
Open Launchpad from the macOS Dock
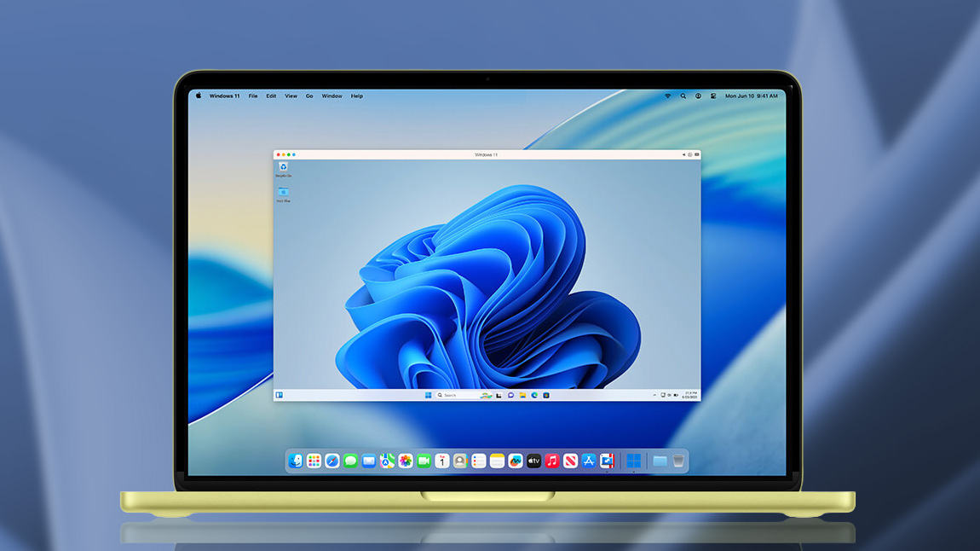pyautogui.click(x=314, y=461)
